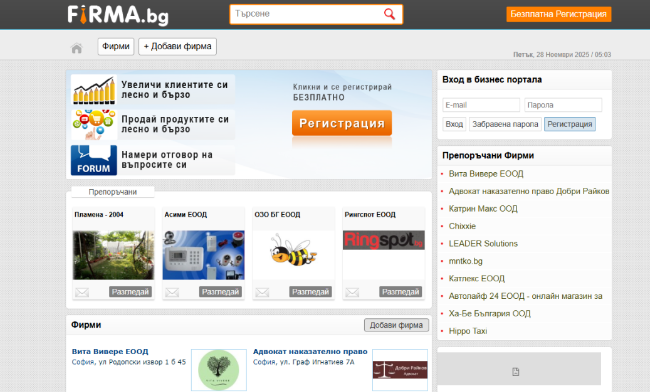Open Катлекс ЕООД link
The width and height of the screenshot is (650, 392).
point(476,278)
